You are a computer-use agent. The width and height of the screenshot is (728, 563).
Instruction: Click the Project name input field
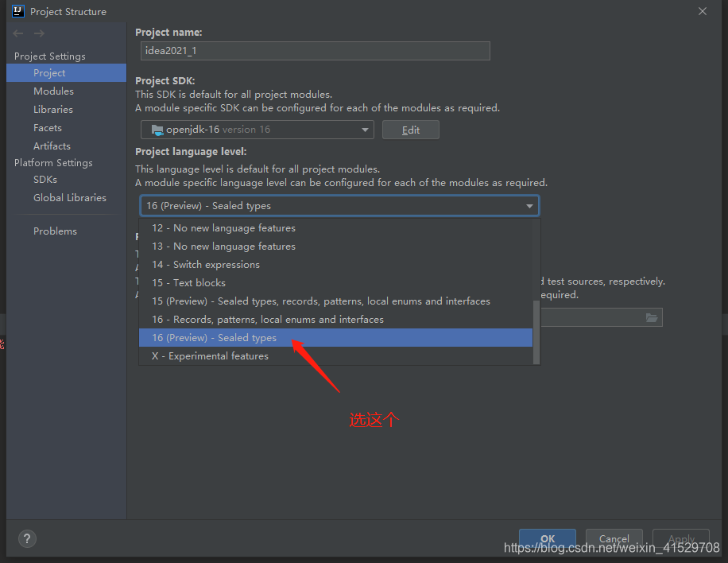pyautogui.click(x=316, y=51)
